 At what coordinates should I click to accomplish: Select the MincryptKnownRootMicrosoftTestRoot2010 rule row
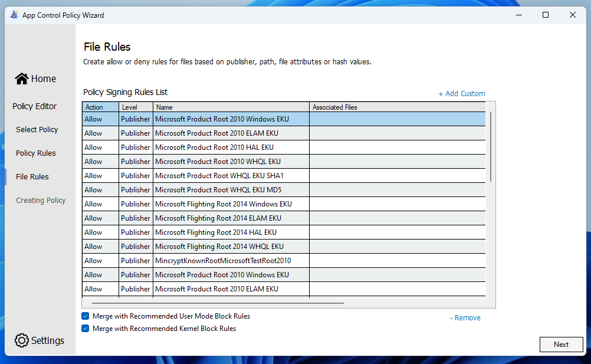click(x=223, y=260)
